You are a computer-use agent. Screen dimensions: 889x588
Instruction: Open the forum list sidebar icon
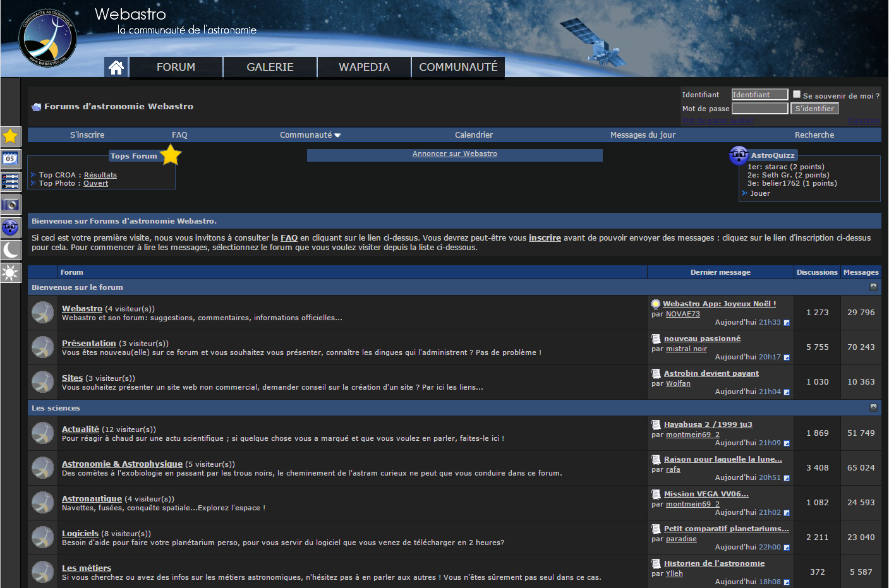[11, 181]
